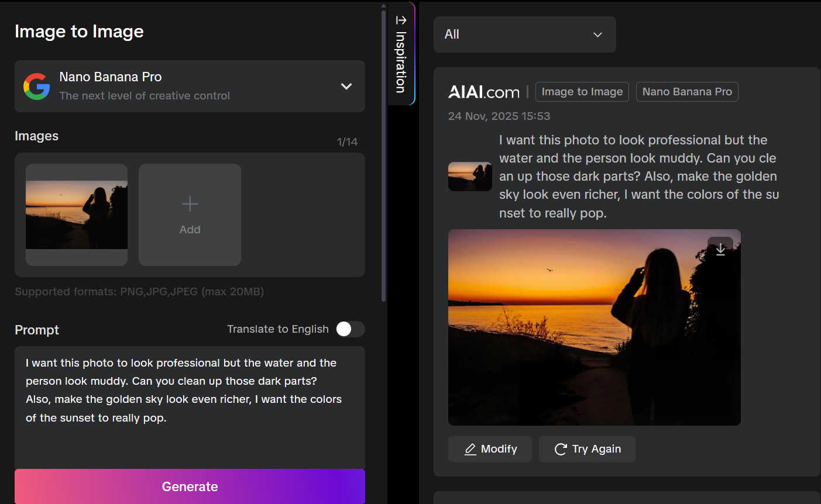Click the Generate button
821x504 pixels.
tap(190, 486)
